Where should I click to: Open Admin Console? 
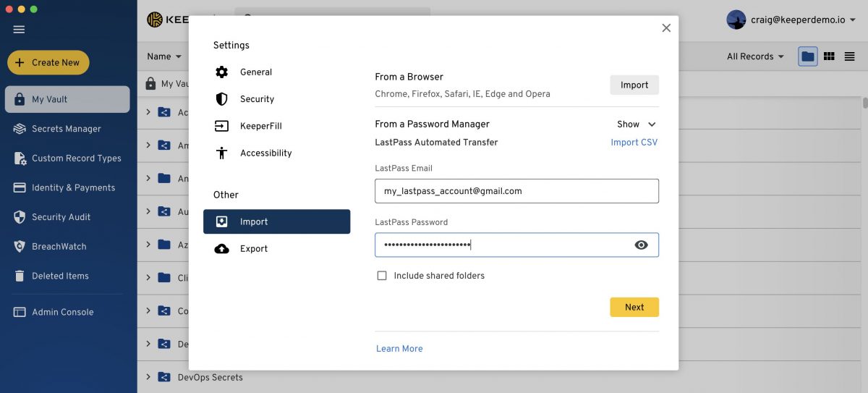62,313
